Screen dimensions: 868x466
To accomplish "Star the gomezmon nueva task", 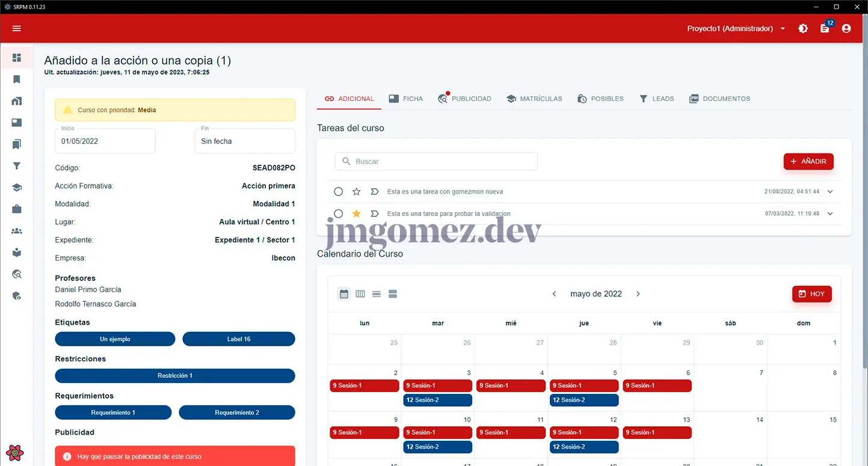I will [x=356, y=192].
